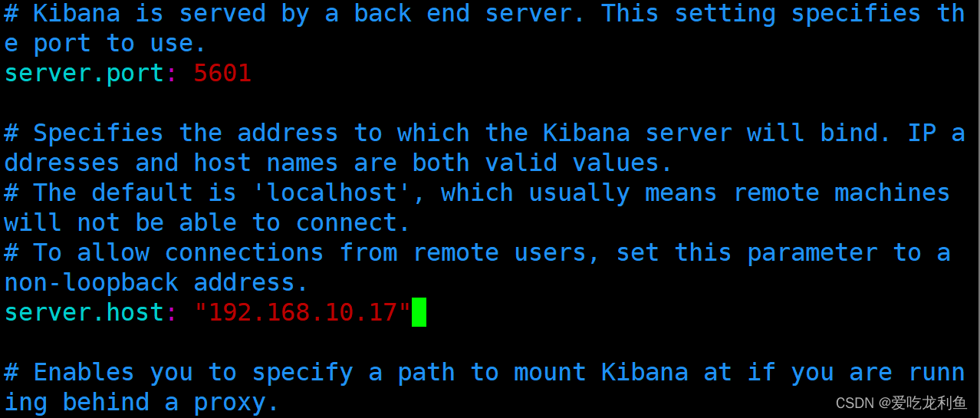
Task: Click the hash symbol before "To allow connections"
Action: [11, 252]
